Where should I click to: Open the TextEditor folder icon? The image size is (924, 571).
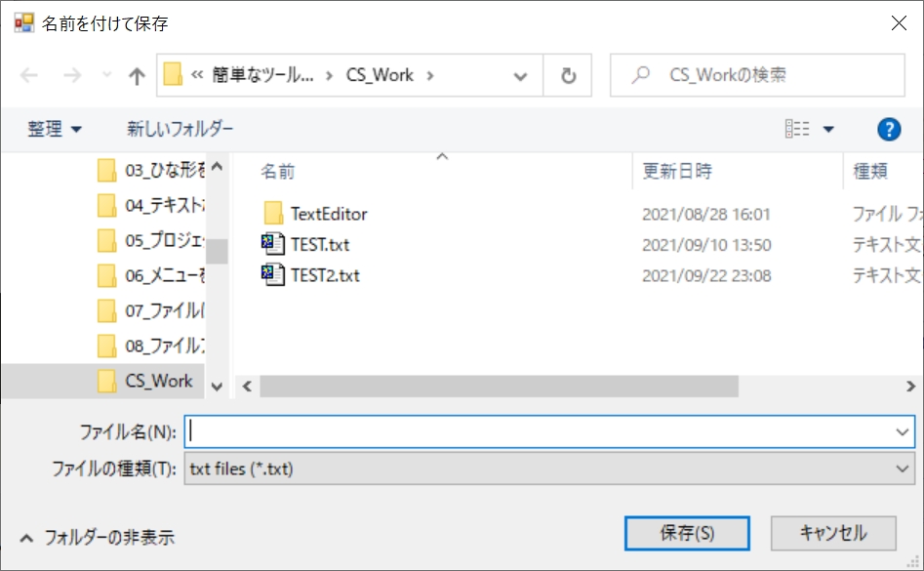pyautogui.click(x=275, y=213)
